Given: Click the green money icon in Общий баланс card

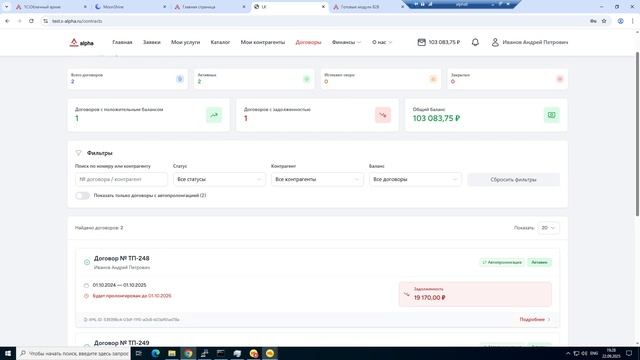Looking at the screenshot, I should pos(552,115).
